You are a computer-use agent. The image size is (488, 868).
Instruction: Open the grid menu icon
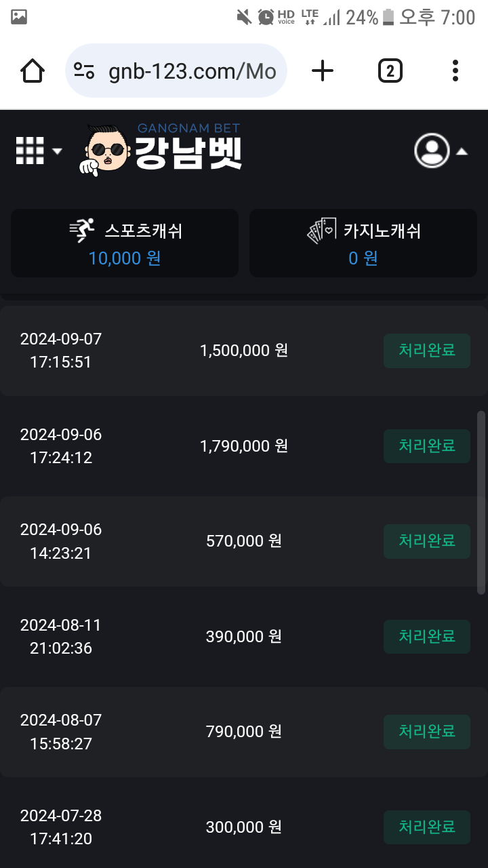[30, 151]
